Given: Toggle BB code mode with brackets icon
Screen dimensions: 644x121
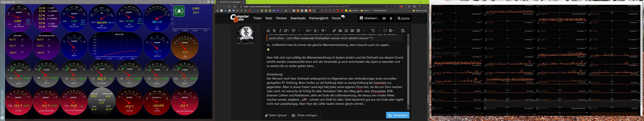Looking at the screenshot, I should 385,31.
